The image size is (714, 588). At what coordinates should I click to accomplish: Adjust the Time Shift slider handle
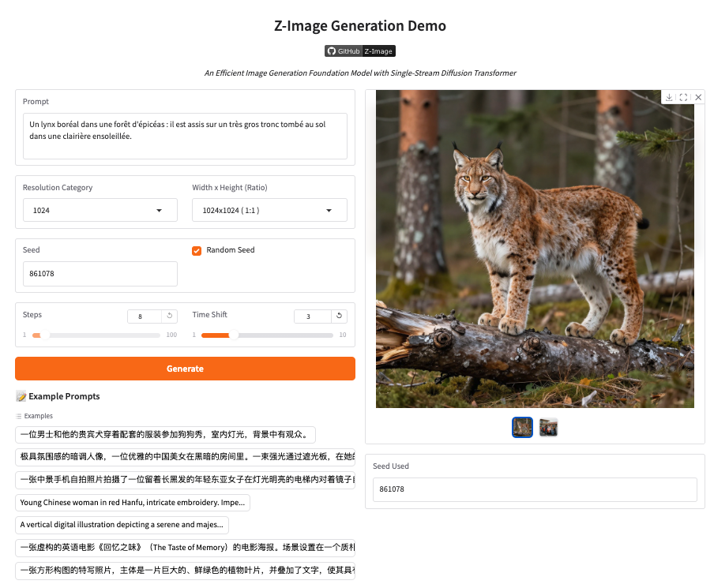[x=233, y=335]
